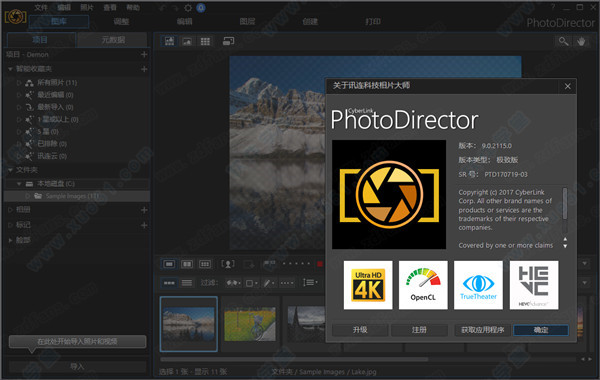The image size is (600, 380).
Task: Set the five-dot star rating control
Action: click(297, 264)
